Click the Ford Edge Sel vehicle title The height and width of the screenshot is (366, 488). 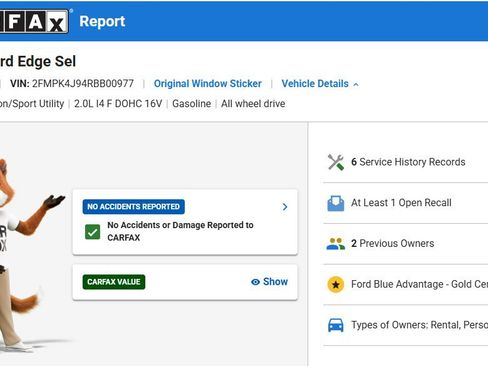tap(38, 61)
